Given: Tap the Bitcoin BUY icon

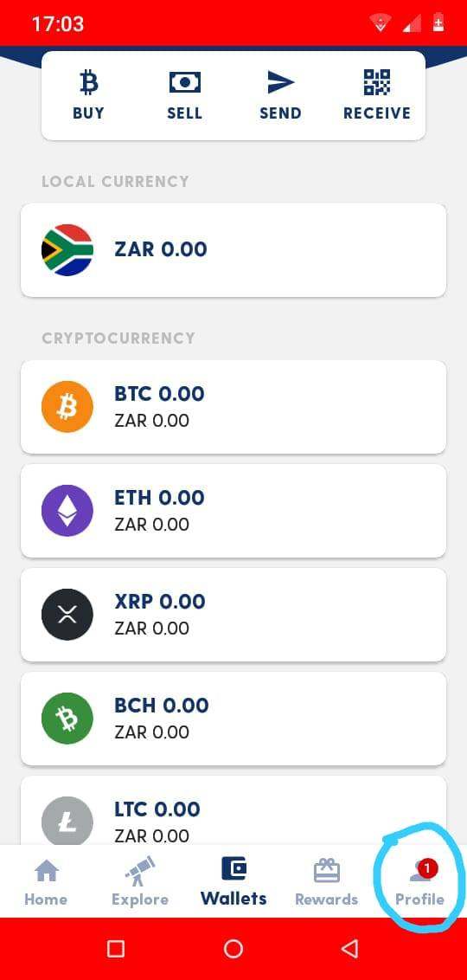Looking at the screenshot, I should pyautogui.click(x=89, y=82).
